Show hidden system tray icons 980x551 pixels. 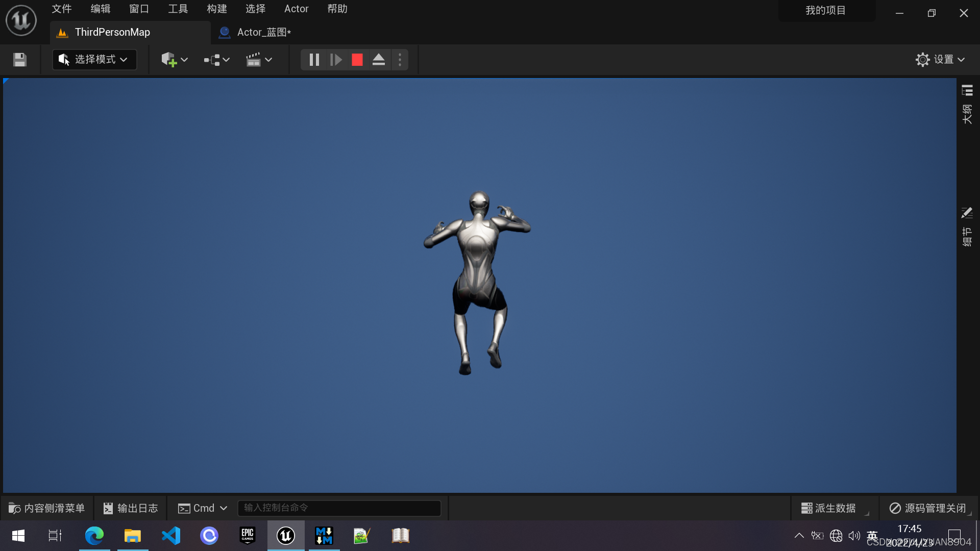799,536
